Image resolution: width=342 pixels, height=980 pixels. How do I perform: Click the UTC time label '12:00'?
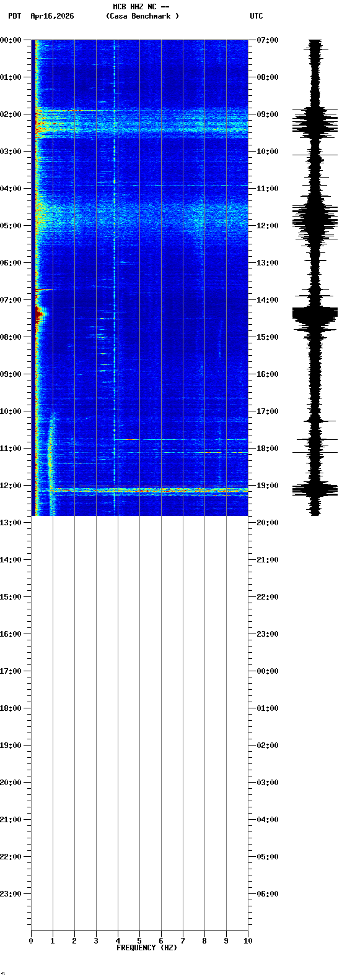click(268, 226)
